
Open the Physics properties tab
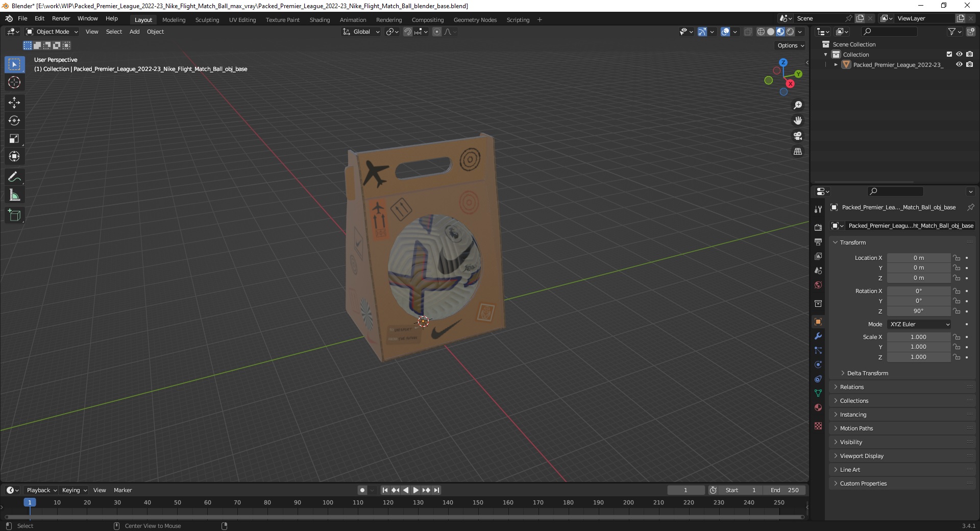[x=818, y=365]
